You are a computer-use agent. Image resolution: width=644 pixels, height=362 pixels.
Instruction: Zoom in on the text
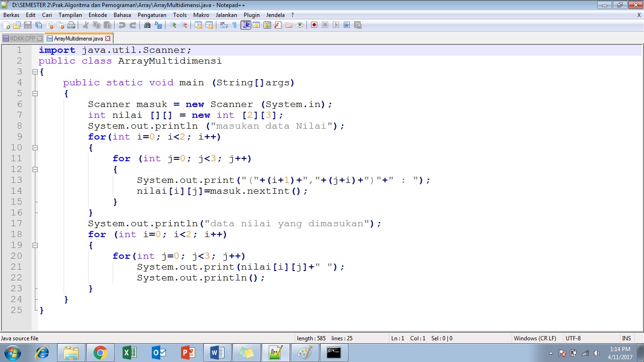coord(173,25)
